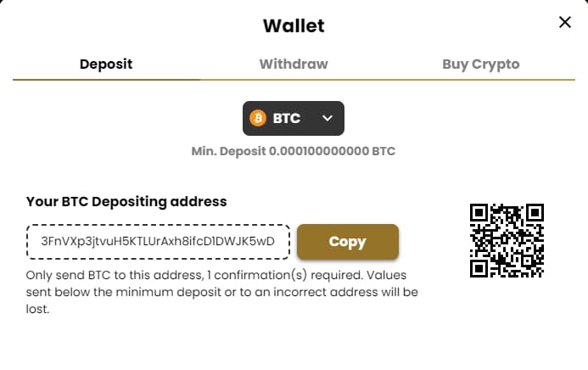
Task: Click the gold underline below Deposit tab
Action: tap(106, 79)
